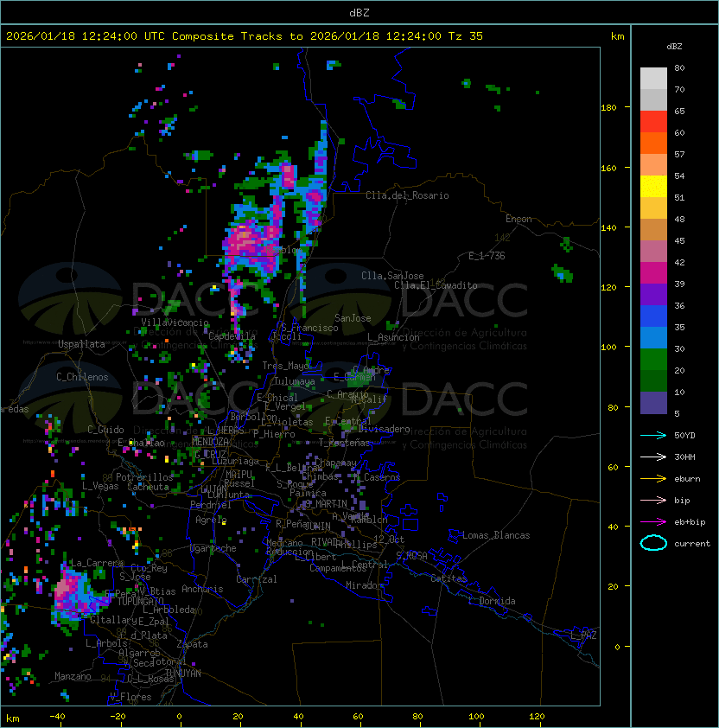This screenshot has width=719, height=728.
Task: Click the 'S.ROSA' map label
Action: click(x=411, y=555)
